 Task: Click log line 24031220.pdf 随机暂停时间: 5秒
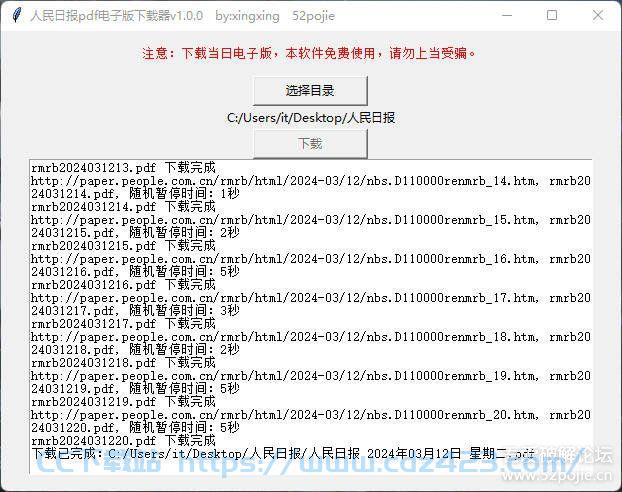[x=135, y=428]
